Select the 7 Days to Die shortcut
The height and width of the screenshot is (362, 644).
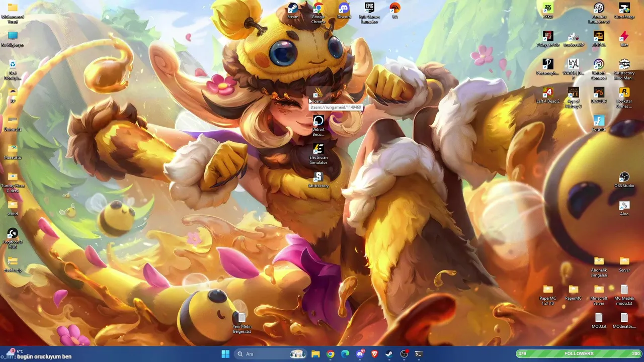coord(548,39)
